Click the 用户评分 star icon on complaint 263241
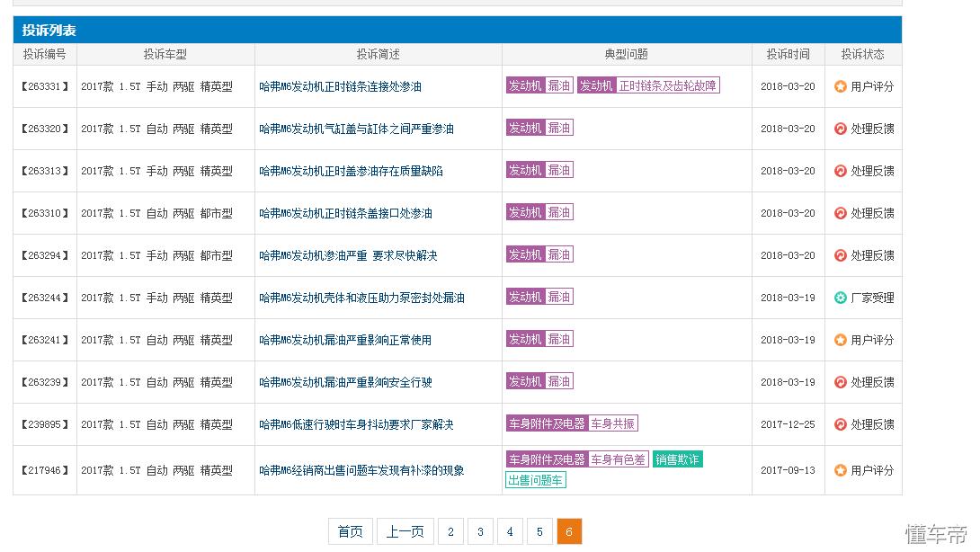980x552 pixels. pos(839,339)
